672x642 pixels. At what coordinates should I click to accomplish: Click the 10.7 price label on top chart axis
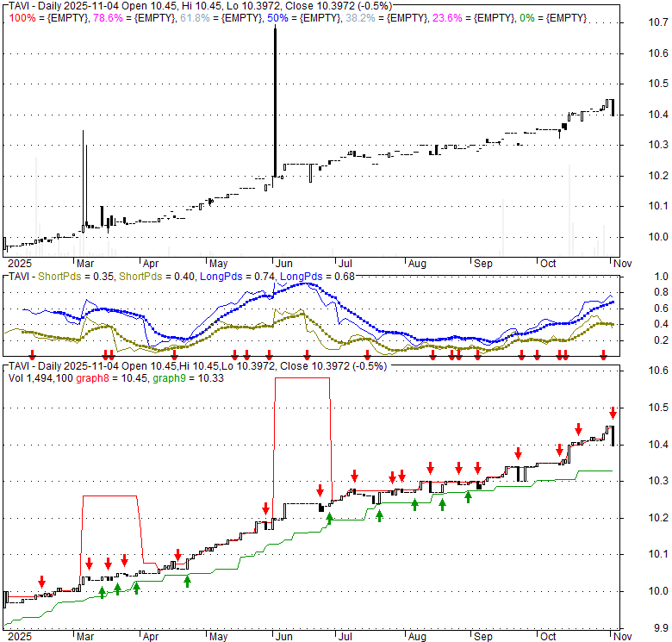[x=658, y=22]
